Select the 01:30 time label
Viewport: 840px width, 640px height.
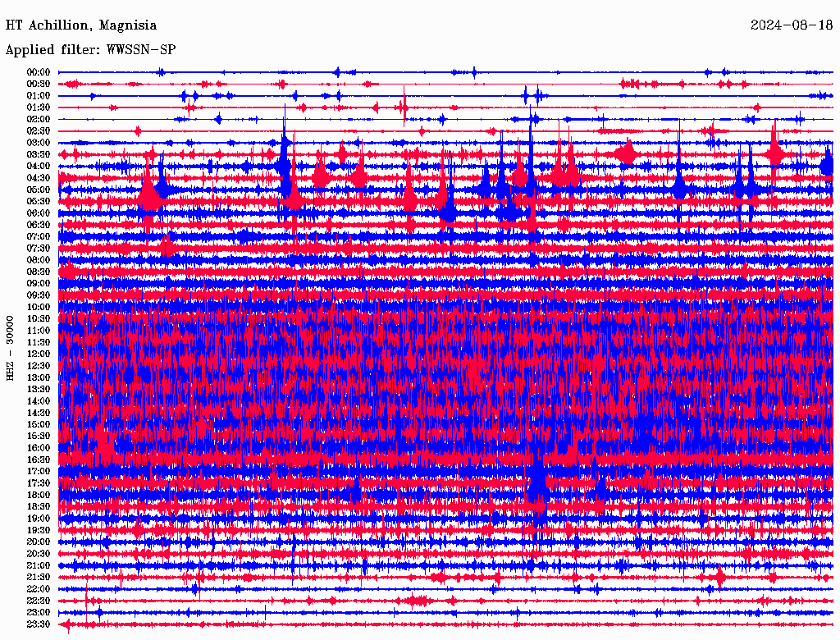[x=38, y=107]
